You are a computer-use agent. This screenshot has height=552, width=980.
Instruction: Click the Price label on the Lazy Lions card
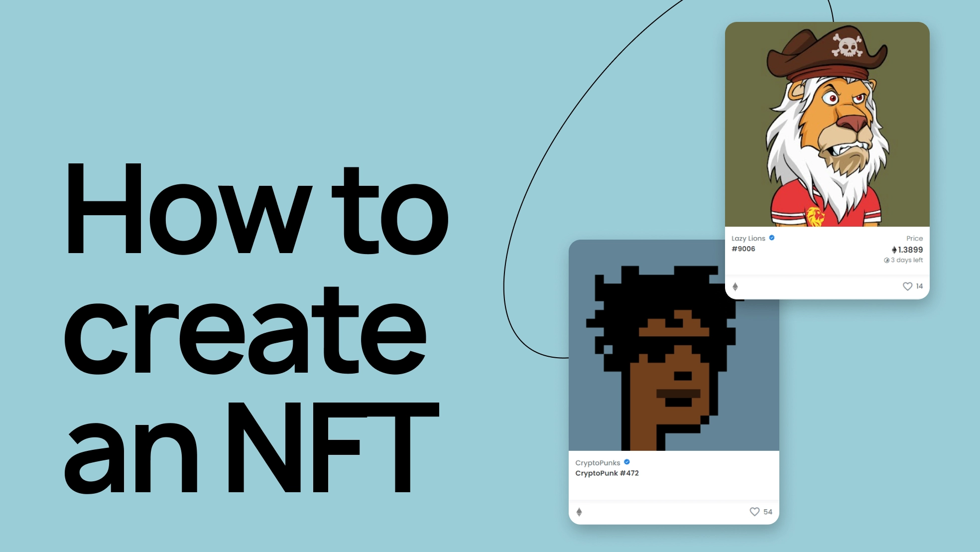[x=915, y=238]
